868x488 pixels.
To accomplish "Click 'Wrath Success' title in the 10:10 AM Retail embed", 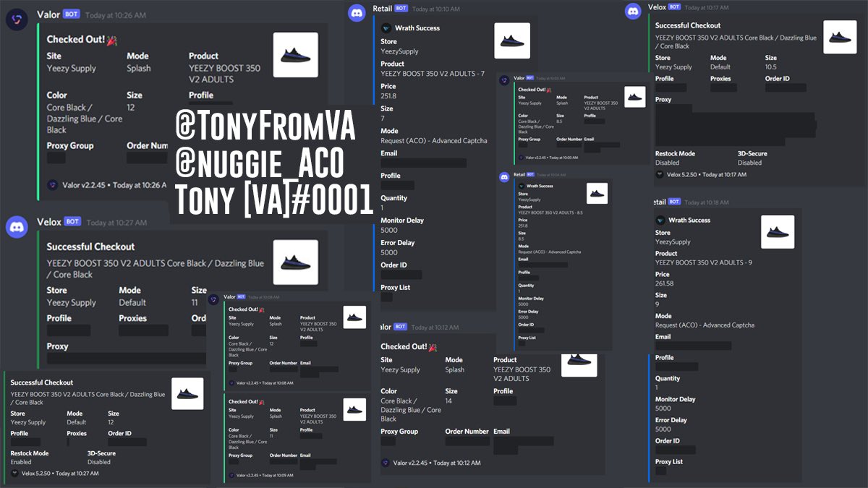I will click(417, 28).
